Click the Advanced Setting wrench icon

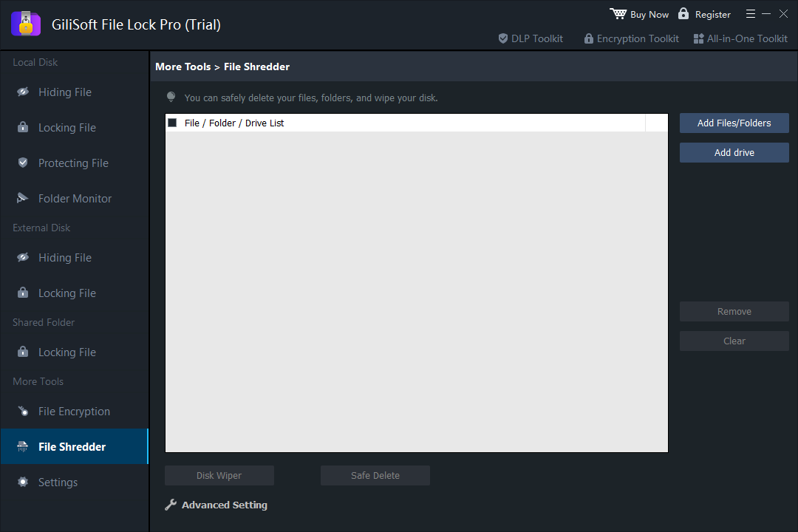coord(171,505)
